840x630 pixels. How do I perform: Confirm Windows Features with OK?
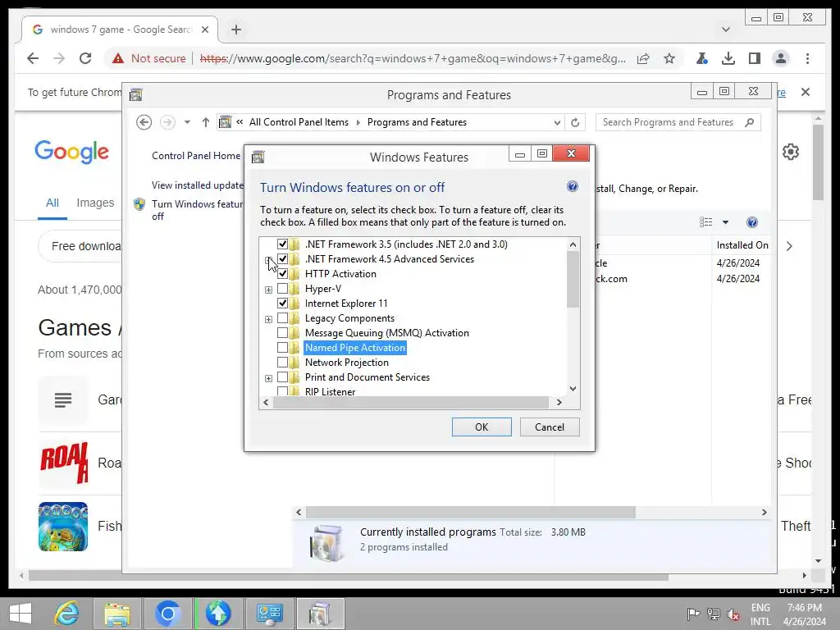[482, 427]
